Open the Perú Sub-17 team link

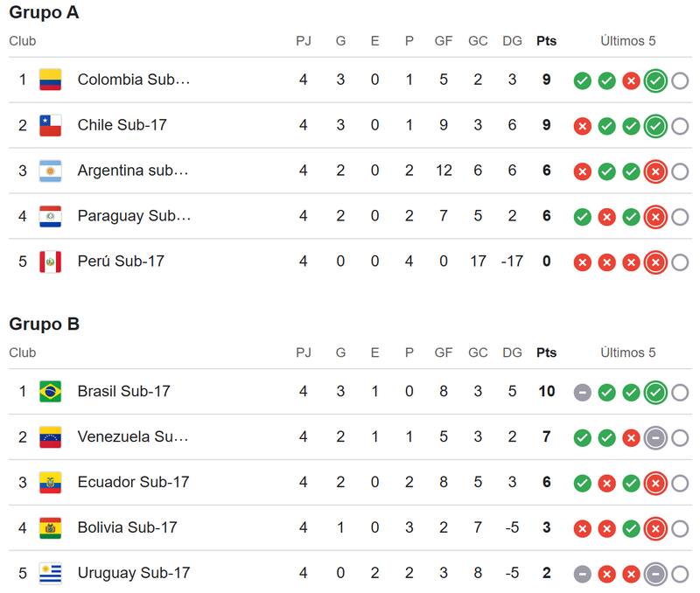point(121,261)
